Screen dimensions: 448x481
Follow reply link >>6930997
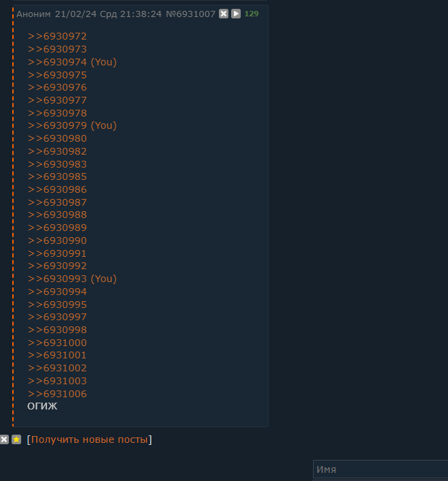[57, 317]
